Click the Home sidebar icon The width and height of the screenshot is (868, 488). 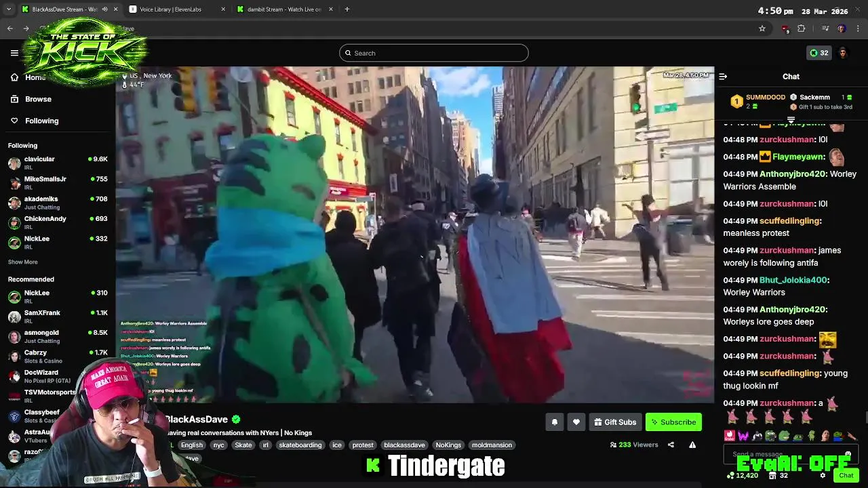[14, 77]
